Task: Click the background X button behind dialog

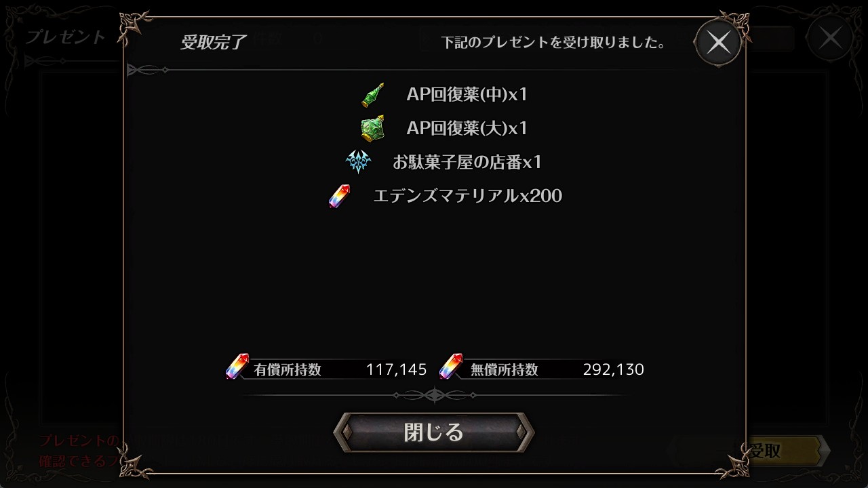Action: [x=831, y=38]
